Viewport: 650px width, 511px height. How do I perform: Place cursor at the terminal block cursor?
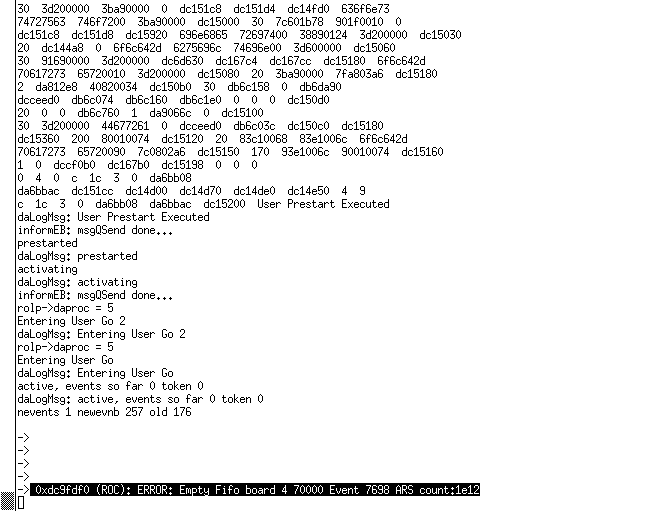pos(21,503)
